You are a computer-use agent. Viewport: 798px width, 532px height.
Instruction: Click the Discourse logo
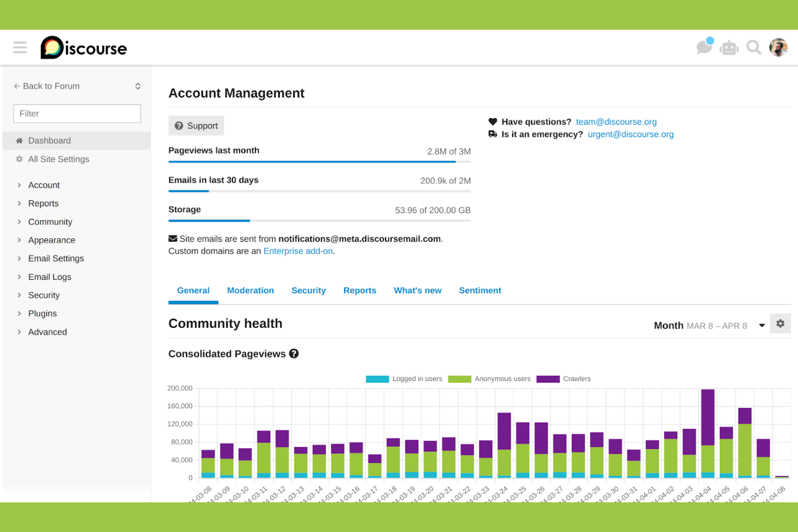tap(84, 48)
